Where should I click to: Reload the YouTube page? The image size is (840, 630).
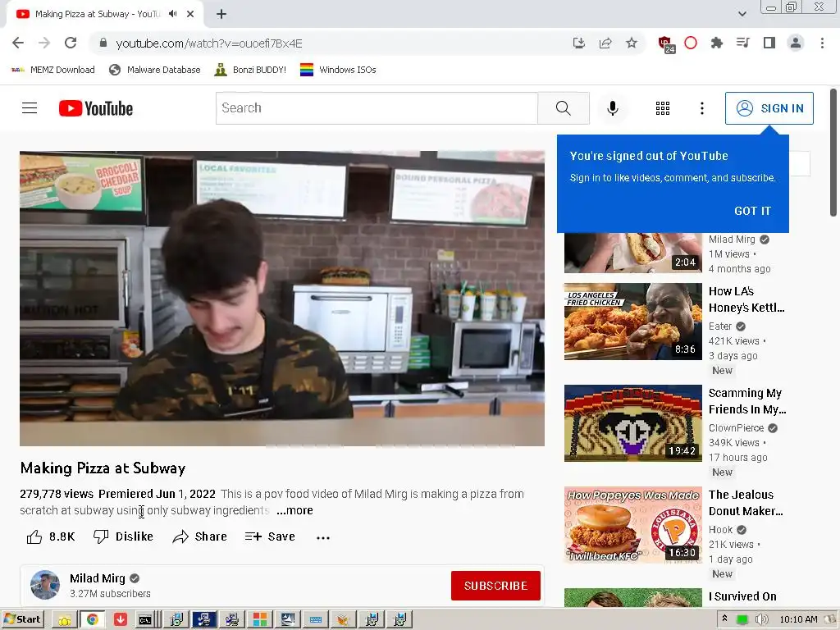coord(71,43)
